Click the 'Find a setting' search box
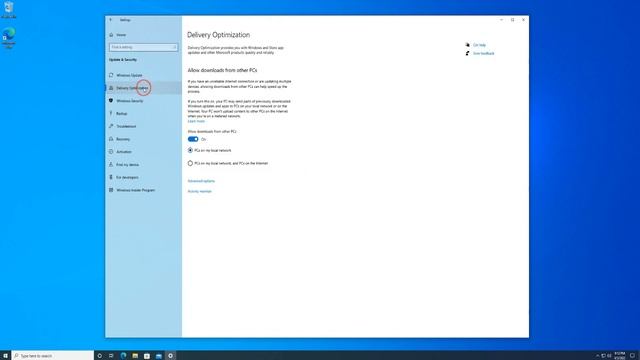640x360 pixels. (x=143, y=47)
